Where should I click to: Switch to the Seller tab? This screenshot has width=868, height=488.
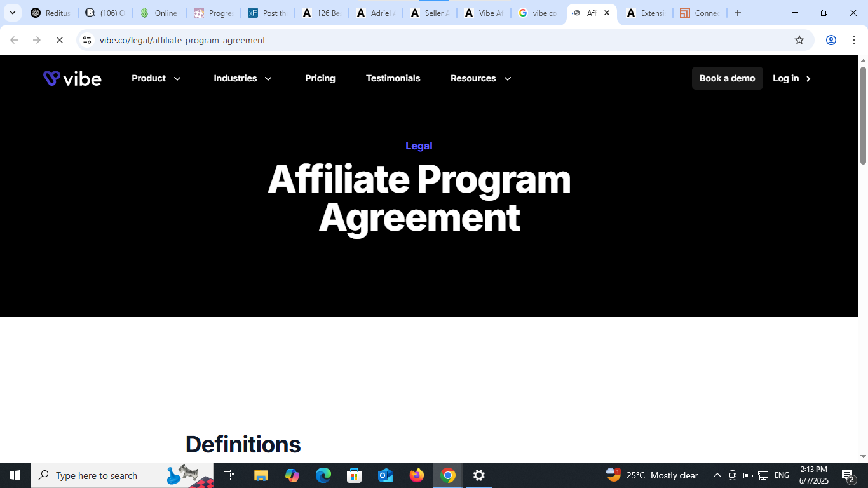(430, 13)
